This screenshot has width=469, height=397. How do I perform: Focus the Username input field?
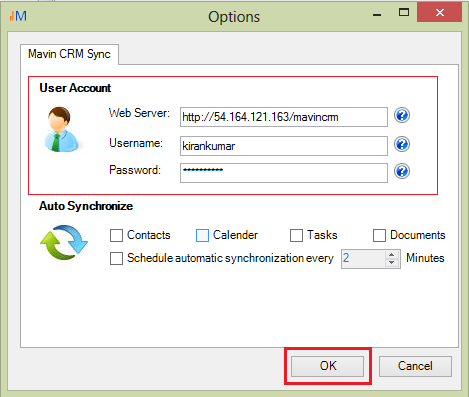click(x=284, y=146)
